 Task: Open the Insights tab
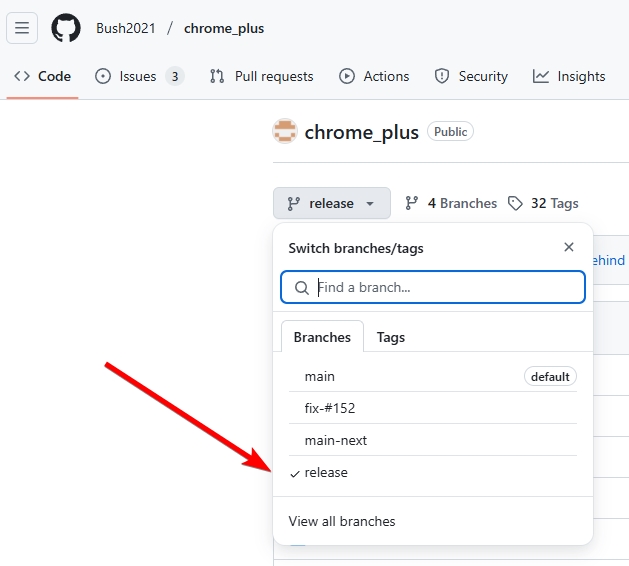(x=569, y=76)
